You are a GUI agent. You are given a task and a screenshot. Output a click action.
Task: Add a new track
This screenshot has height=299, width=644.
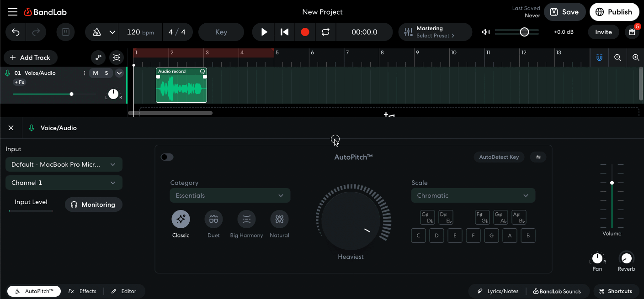30,58
